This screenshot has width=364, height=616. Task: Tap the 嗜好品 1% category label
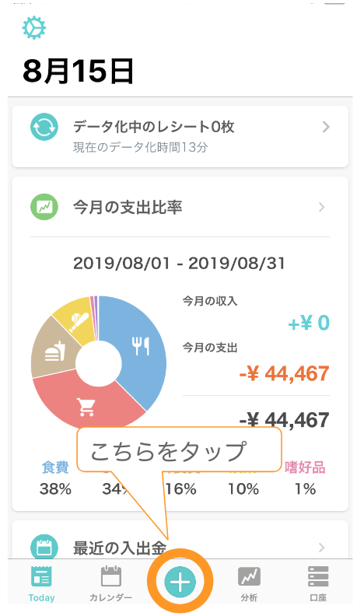click(305, 478)
